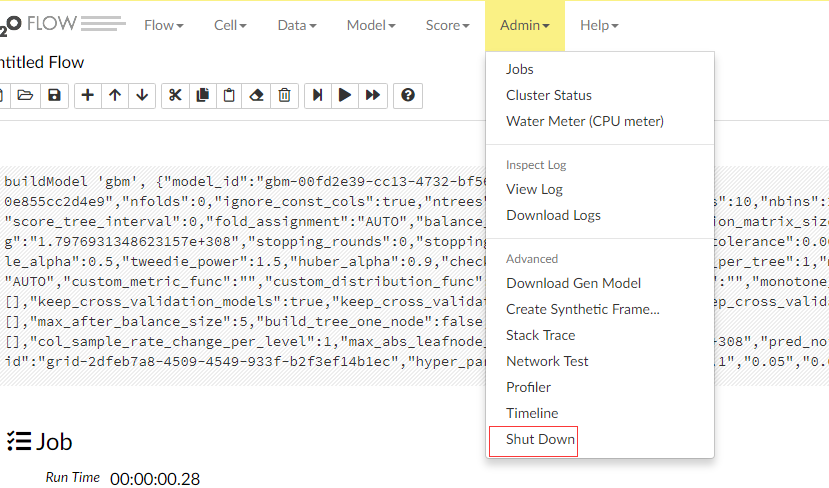Viewport: 829px width, 488px height.
Task: Clear cell with eraser icon
Action: 256,96
